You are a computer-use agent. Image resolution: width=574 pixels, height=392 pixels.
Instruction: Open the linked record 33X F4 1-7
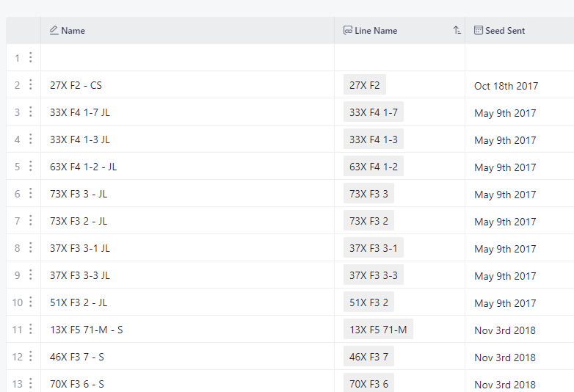coord(374,112)
